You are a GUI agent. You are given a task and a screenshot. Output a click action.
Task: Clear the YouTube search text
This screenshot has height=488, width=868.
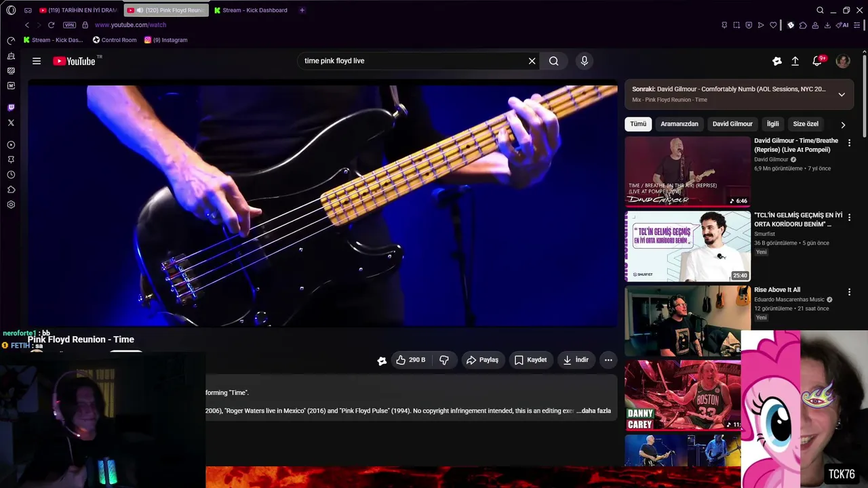tap(532, 61)
